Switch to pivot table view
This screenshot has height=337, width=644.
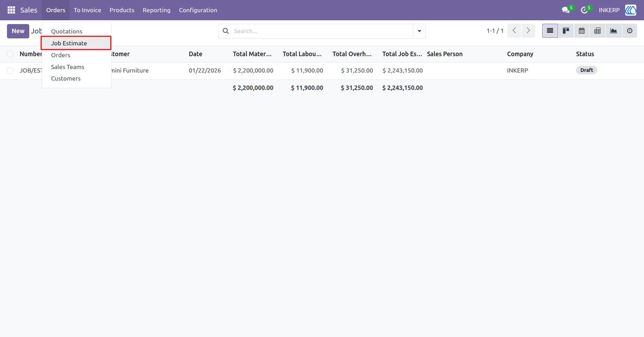pyautogui.click(x=597, y=31)
